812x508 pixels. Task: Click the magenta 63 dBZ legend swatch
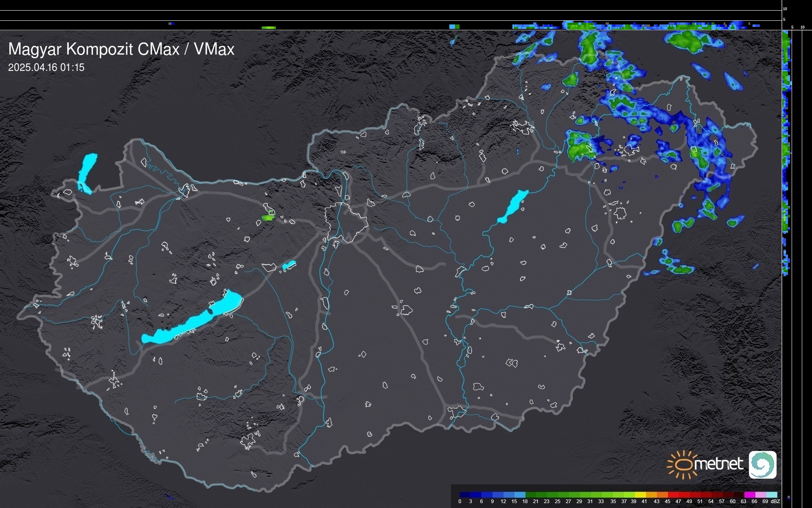point(749,495)
